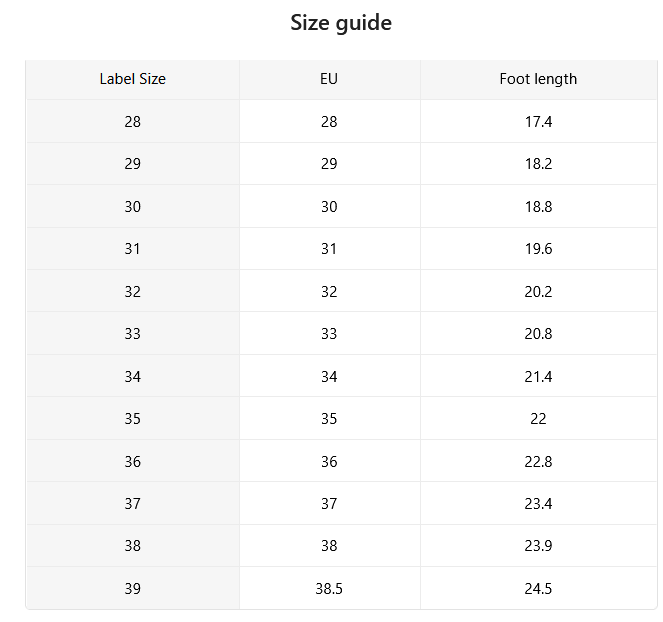This screenshot has width=663, height=622.
Task: Select the Label Size column header
Action: coord(133,79)
